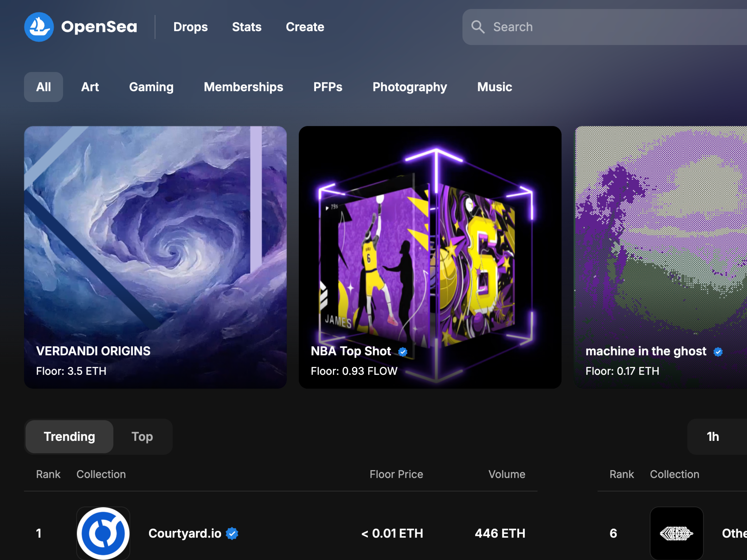Click verified badge next to Courtyard.io
This screenshot has height=560, width=747.
(x=232, y=533)
